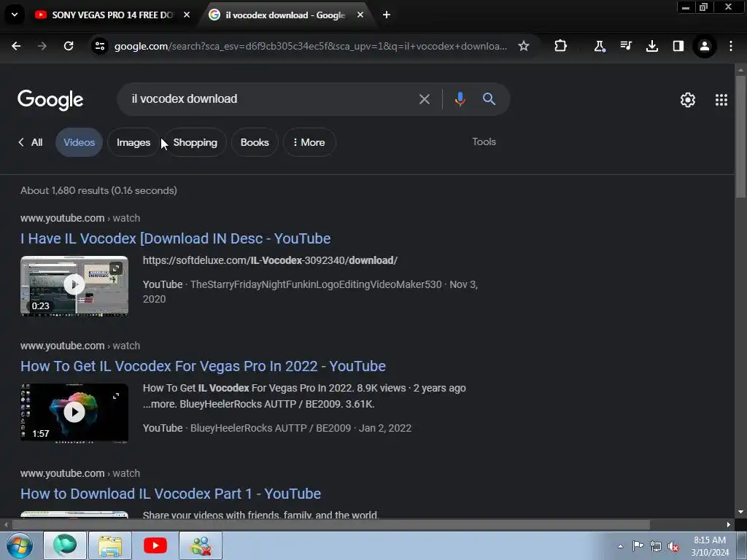This screenshot has height=560, width=747.
Task: Open the Windows Start menu
Action: click(20, 545)
